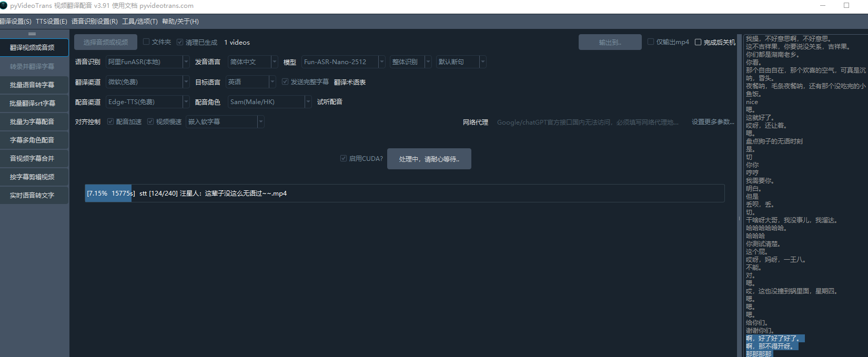Select the 转录并翻译字幕 sidebar tab

coord(34,67)
